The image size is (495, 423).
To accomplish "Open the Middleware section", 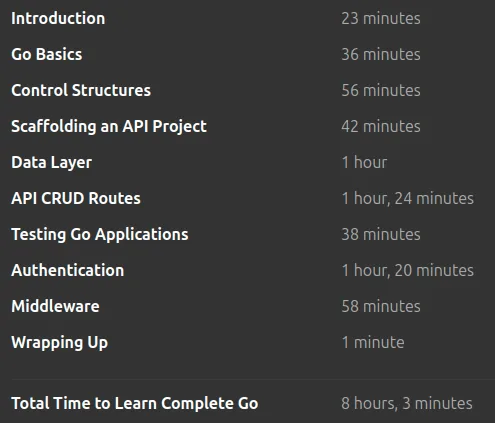I will 55,306.
